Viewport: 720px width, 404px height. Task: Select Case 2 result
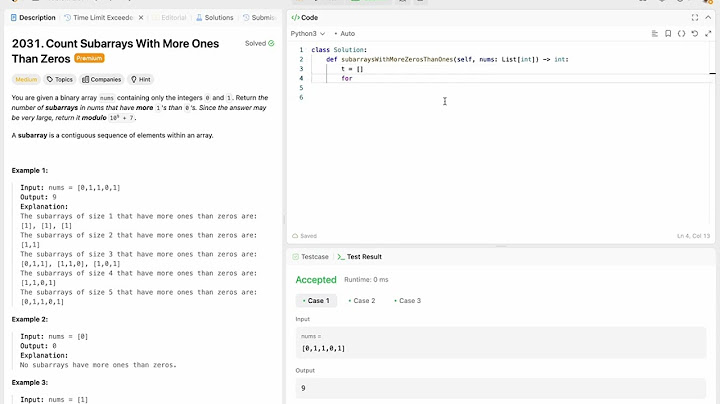(x=362, y=301)
